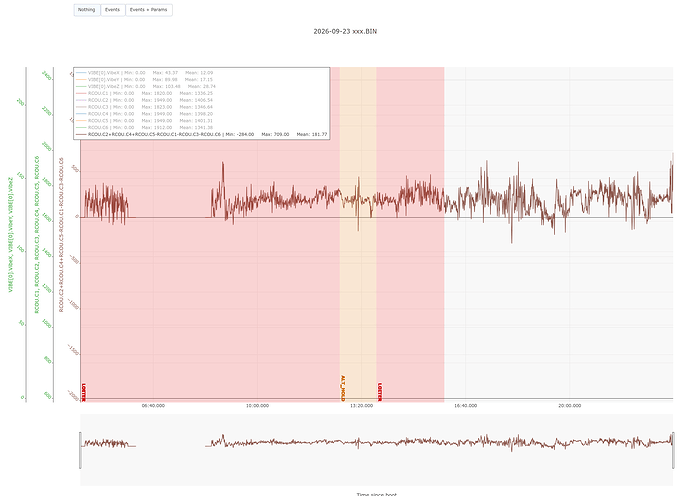Click the 13:20.000 x-axis tick label
The image size is (690, 496).
[361, 406]
